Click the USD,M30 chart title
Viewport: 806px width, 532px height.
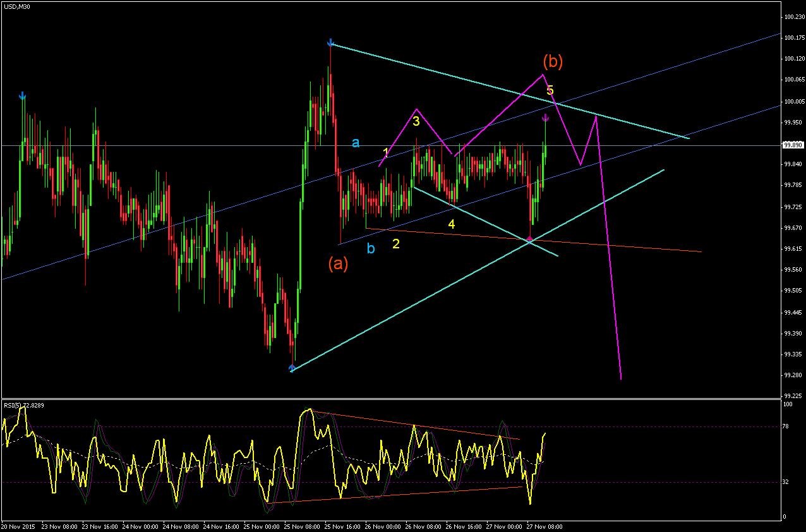click(x=16, y=6)
